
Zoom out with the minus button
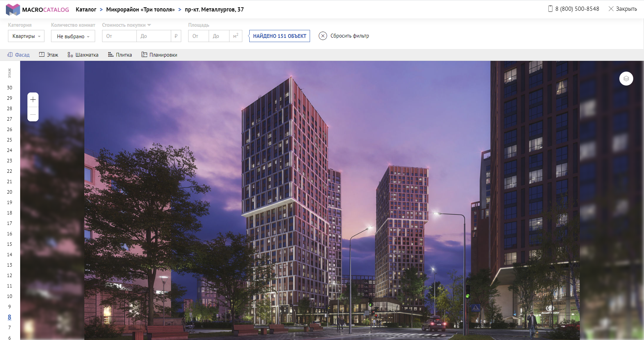pyautogui.click(x=33, y=114)
